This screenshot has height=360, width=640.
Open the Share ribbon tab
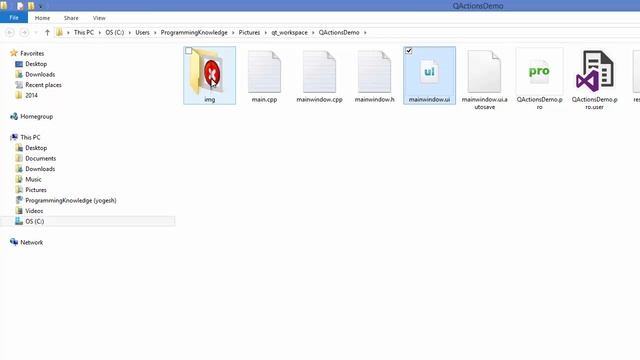tap(71, 18)
